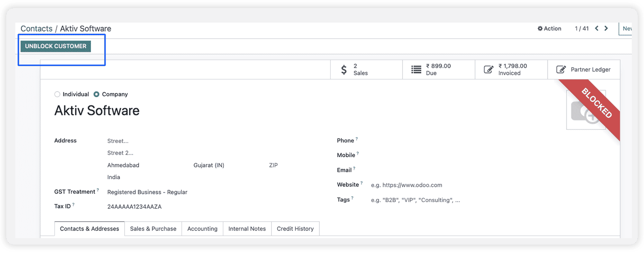
Task: Click the Mobile help tooltip icon
Action: (x=358, y=153)
